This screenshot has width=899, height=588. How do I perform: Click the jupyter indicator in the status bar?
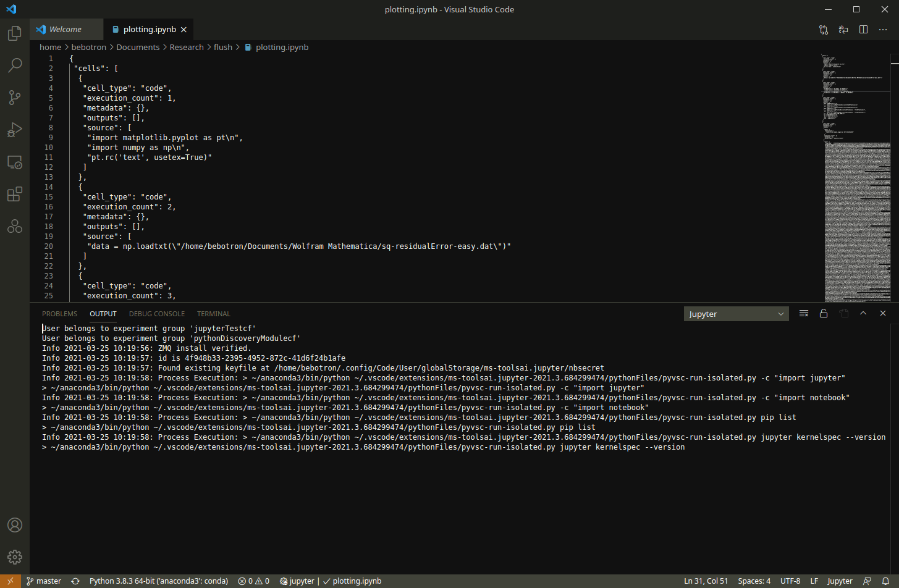pyautogui.click(x=297, y=581)
